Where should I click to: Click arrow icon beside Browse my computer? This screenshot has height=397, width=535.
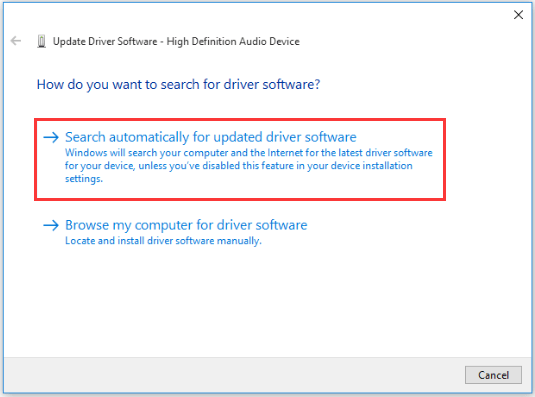(51, 225)
